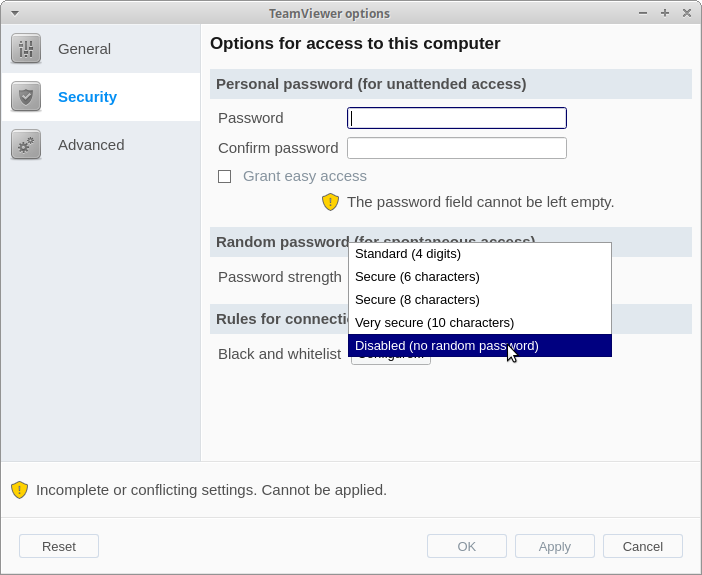Click the Cancel button
The height and width of the screenshot is (575, 702).
pyautogui.click(x=643, y=546)
